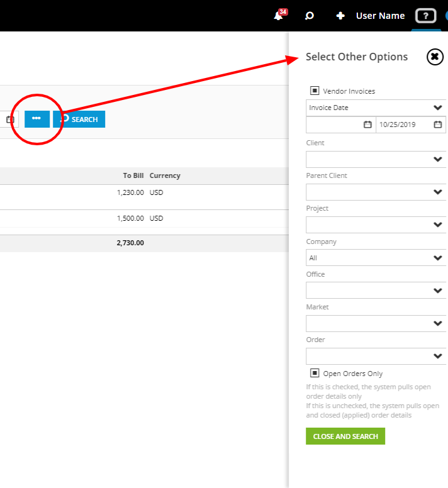Open the notifications bell with 34 alerts
Image resolution: width=448 pixels, height=488 pixels.
click(280, 15)
